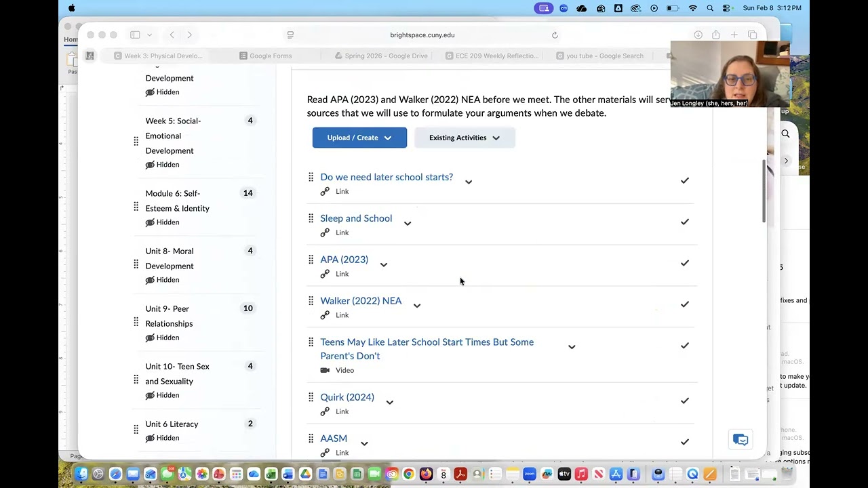Click completion checkmark for Walker (2022) NEA
868x488 pixels.
pos(685,304)
